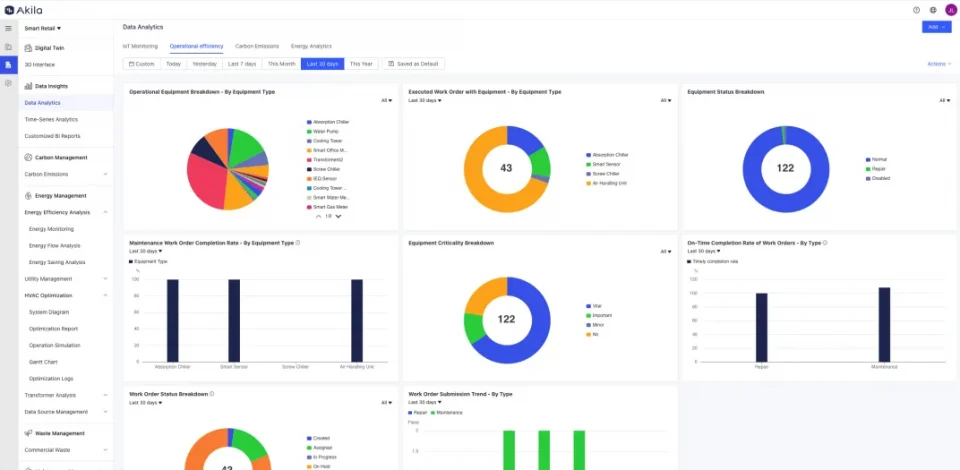
Task: Toggle Disabled legend in Equipment Status Breakdown
Action: pos(877,178)
